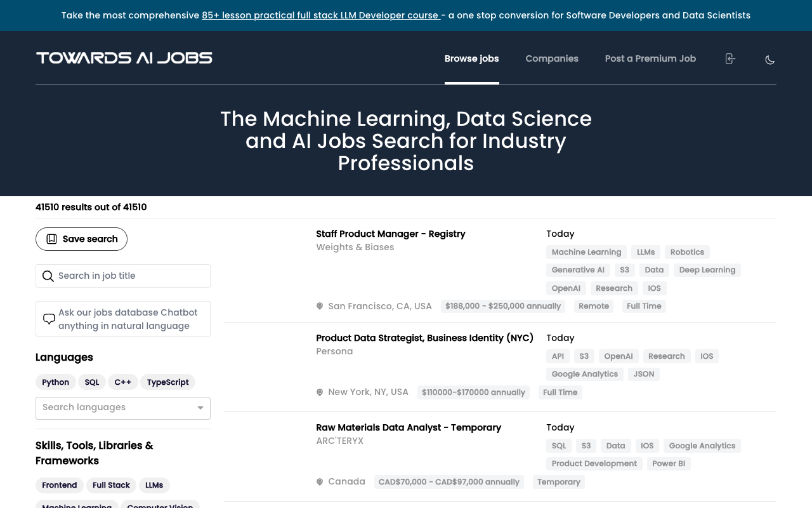Screen dimensions: 812x508
Task: Click the Robotics tag on Weights & Biases job
Action: tap(687, 252)
